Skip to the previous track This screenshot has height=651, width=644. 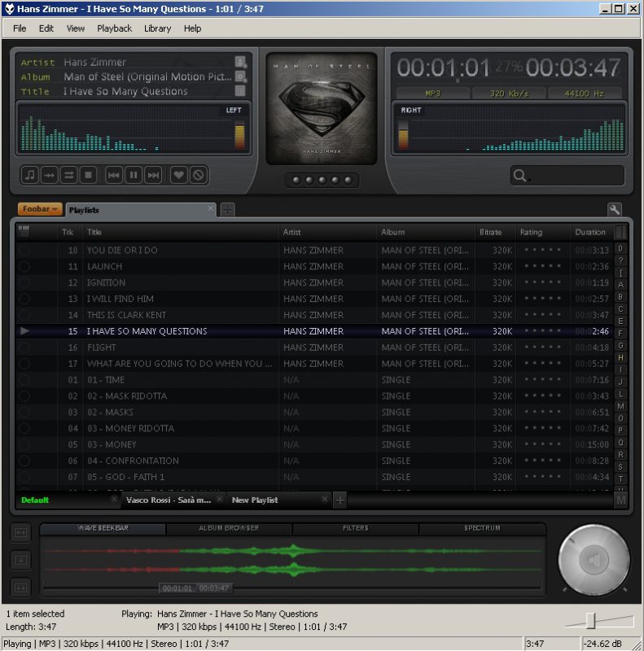coord(113,175)
